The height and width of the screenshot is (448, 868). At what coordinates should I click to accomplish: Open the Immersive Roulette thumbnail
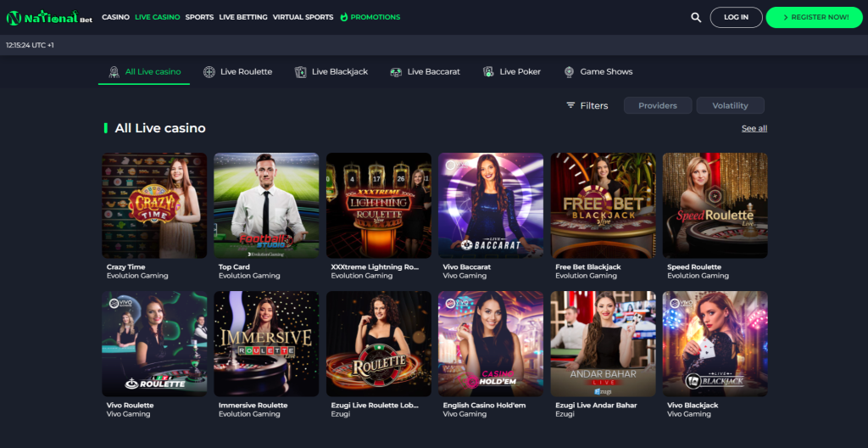coord(266,344)
